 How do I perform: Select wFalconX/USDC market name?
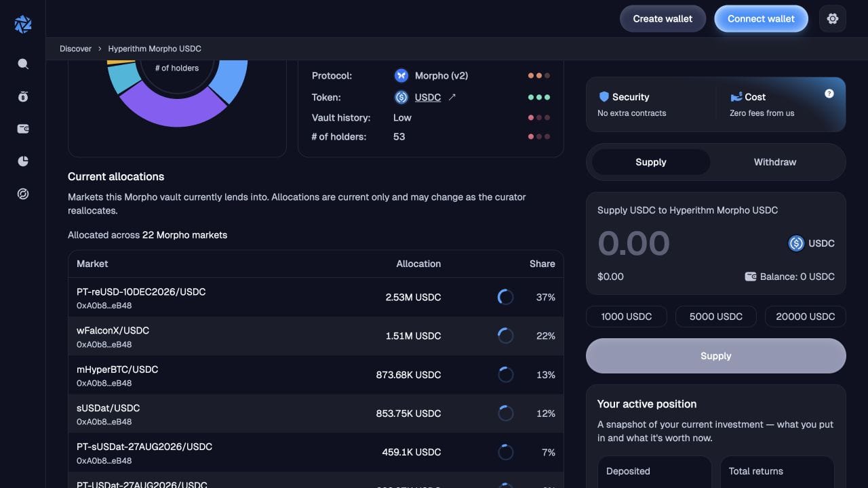point(113,331)
